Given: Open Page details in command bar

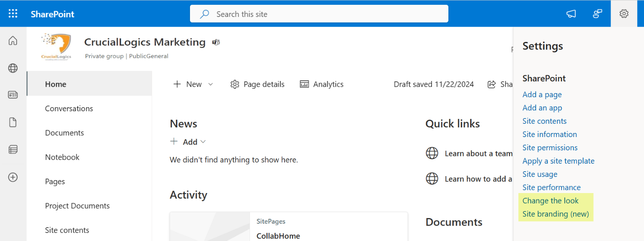Looking at the screenshot, I should (257, 84).
